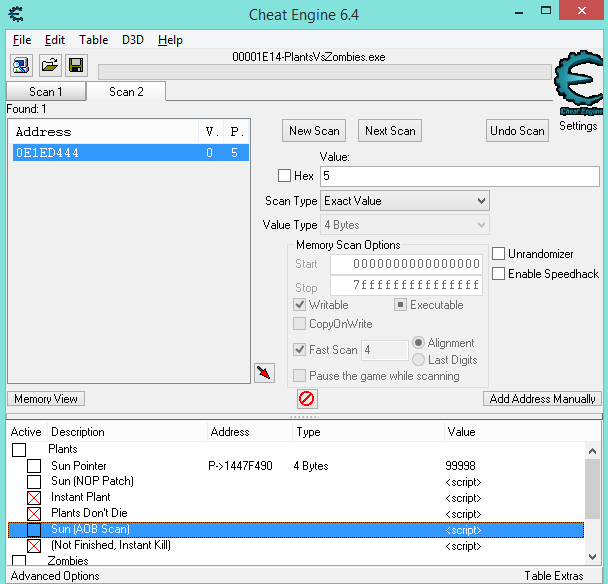
Task: Click the save floppy disk icon
Action: click(x=76, y=66)
